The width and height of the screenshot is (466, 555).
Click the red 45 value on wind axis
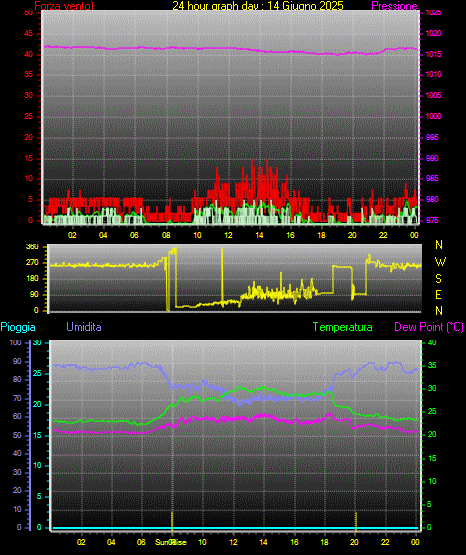pos(29,34)
